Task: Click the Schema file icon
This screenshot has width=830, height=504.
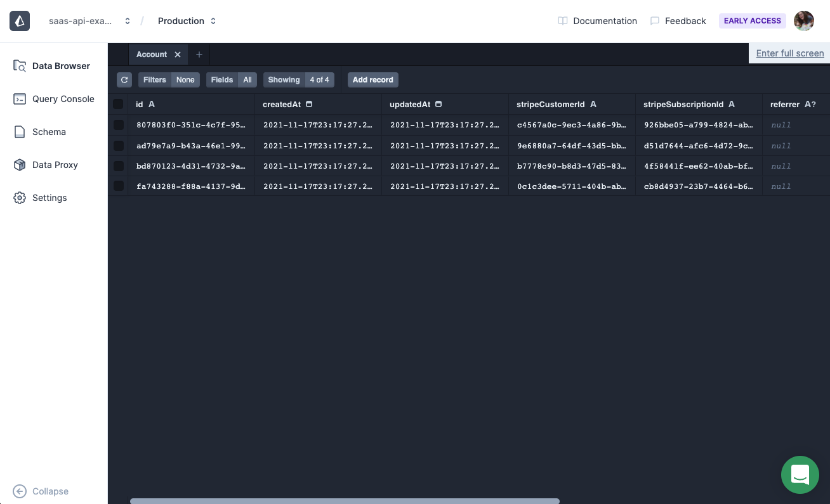Action: click(20, 132)
